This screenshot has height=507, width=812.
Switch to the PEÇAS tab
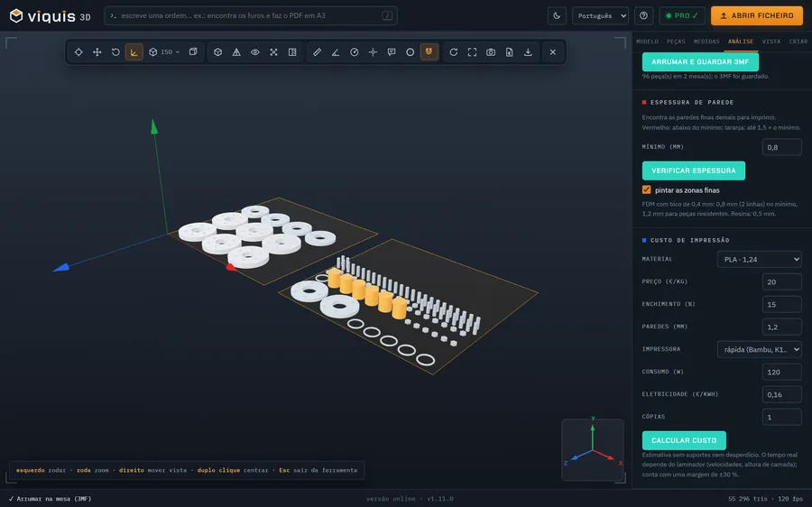(x=676, y=41)
